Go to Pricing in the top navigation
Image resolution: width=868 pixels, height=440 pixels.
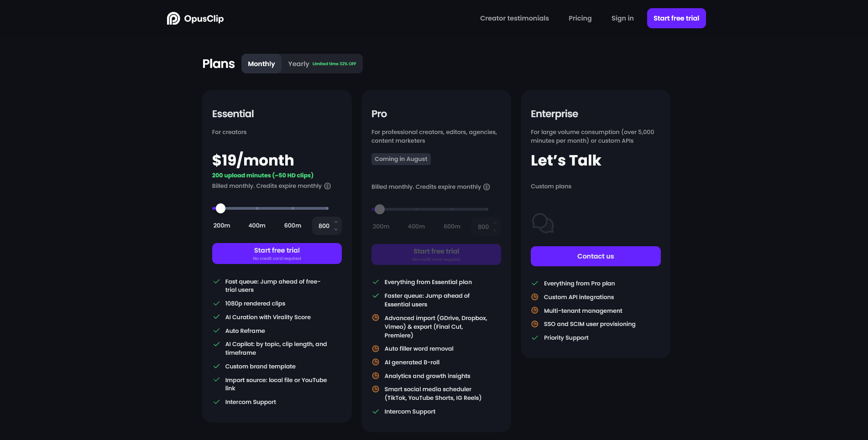[580, 18]
